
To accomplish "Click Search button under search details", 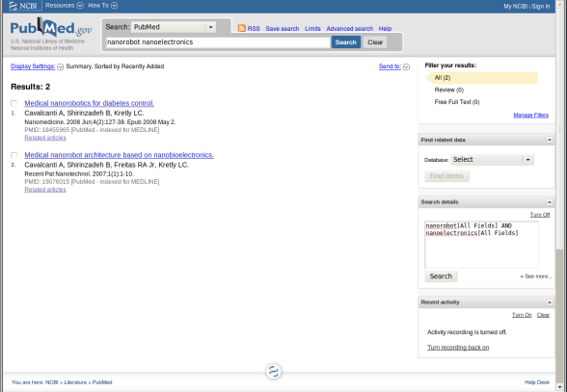I will click(441, 276).
